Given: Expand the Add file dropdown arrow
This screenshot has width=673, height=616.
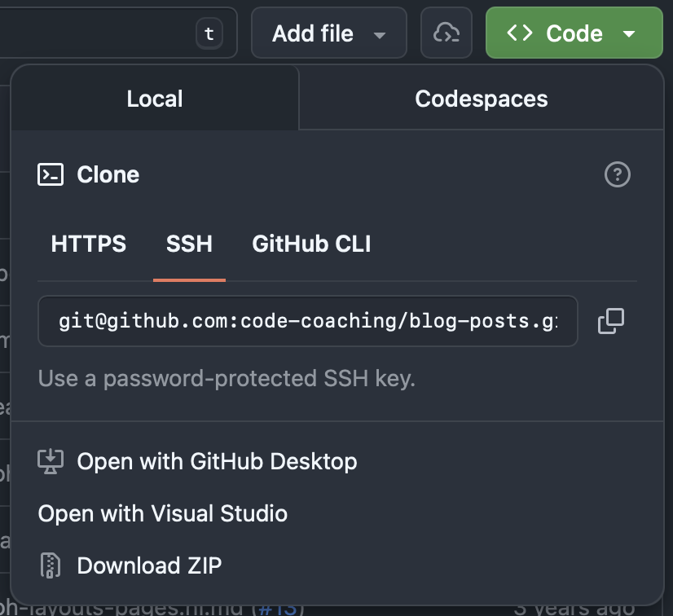Looking at the screenshot, I should [x=379, y=34].
